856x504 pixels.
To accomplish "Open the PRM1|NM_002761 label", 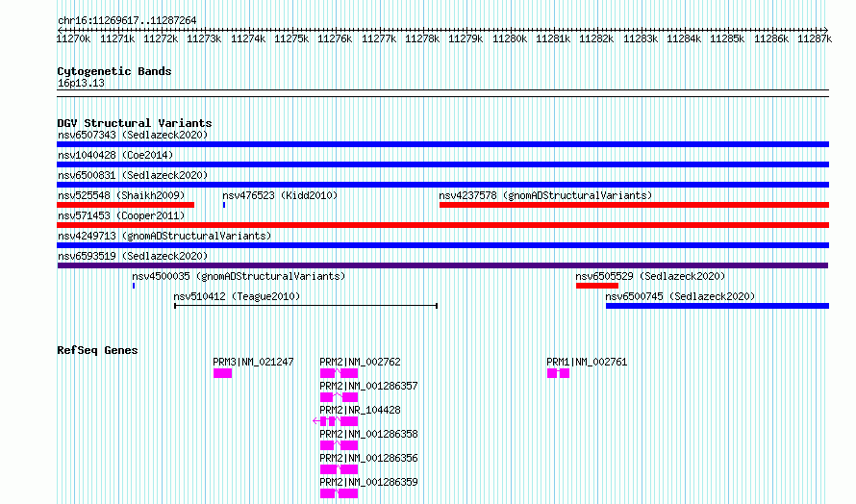I will [x=587, y=362].
